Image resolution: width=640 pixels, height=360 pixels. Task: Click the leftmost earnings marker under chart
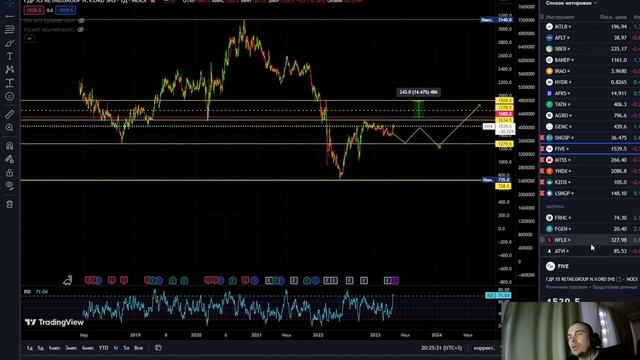coord(89,280)
